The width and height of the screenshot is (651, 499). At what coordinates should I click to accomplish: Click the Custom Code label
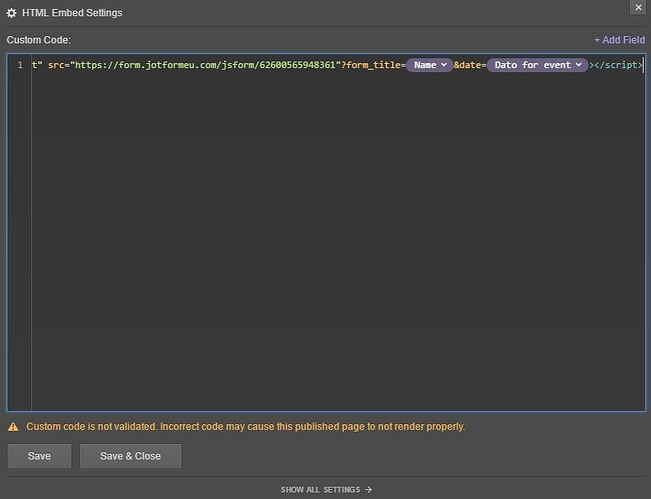(39, 40)
